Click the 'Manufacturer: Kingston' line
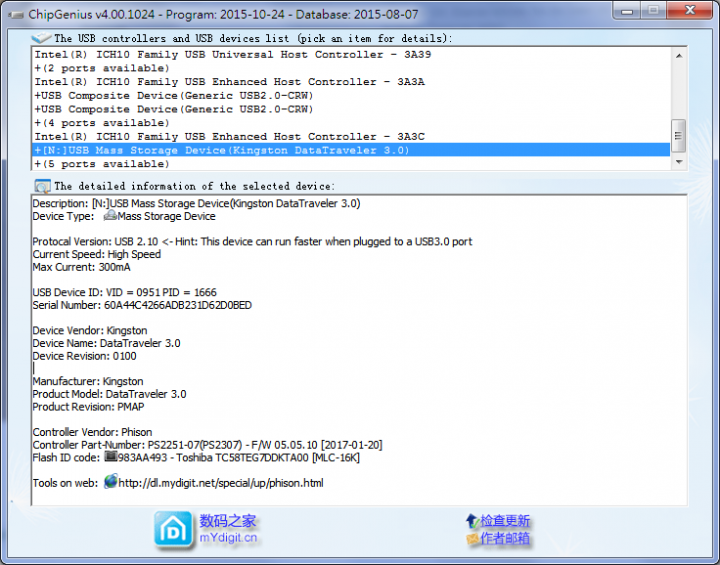Screen dimensions: 720x565 (88, 381)
